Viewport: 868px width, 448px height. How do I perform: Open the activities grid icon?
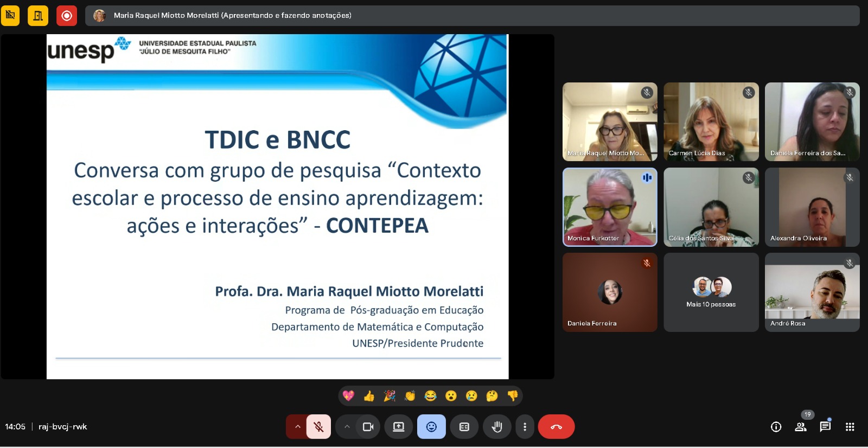(x=850, y=427)
